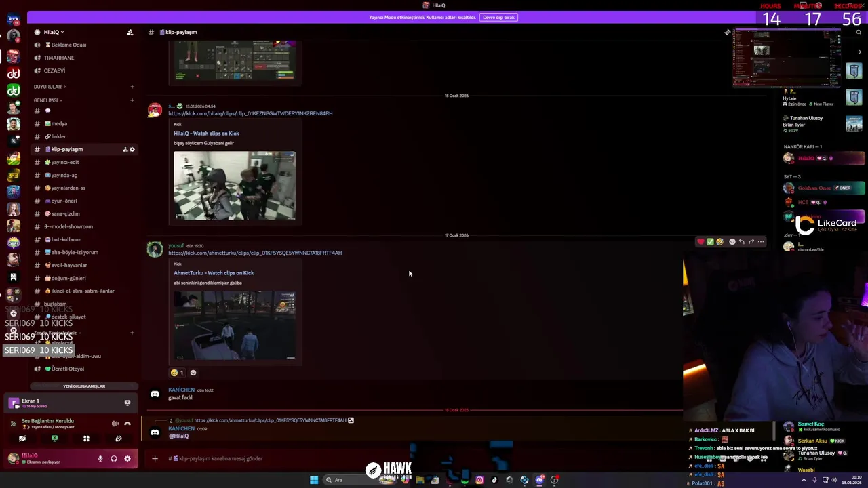This screenshot has width=868, height=488.
Task: Open AhmetTurku - Watch clips on Kick title
Action: pyautogui.click(x=214, y=273)
